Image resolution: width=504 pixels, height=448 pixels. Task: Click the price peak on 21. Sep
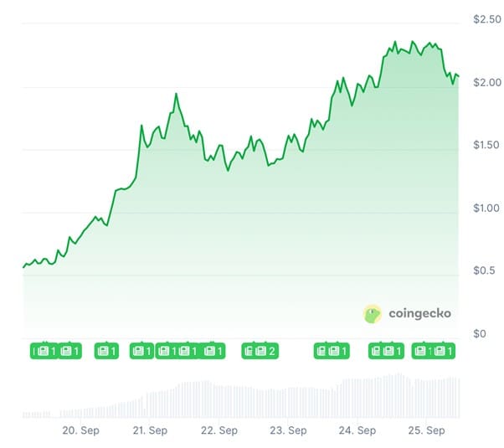[176, 94]
